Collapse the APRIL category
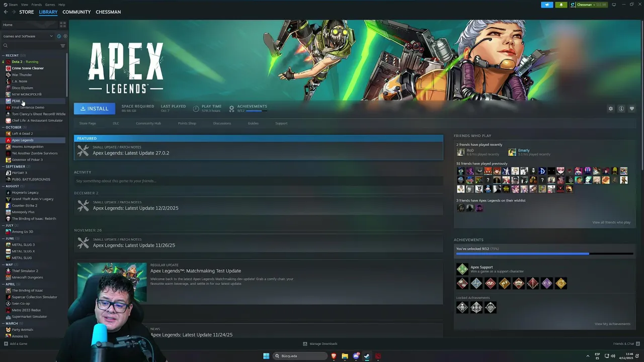 click(4, 284)
